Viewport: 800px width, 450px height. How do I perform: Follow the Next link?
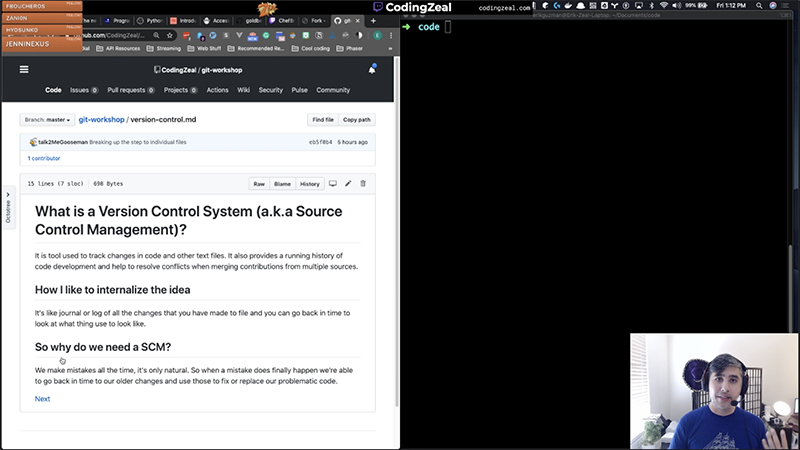click(x=42, y=399)
